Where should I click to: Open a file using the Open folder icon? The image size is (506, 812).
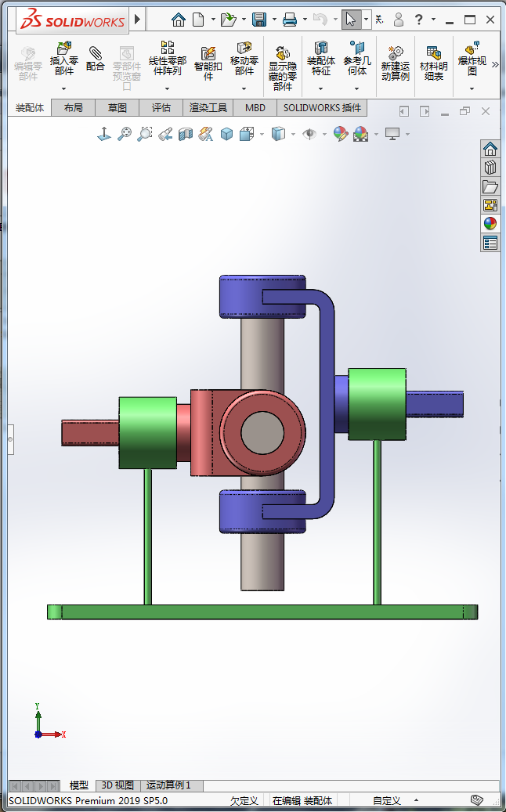[228, 20]
